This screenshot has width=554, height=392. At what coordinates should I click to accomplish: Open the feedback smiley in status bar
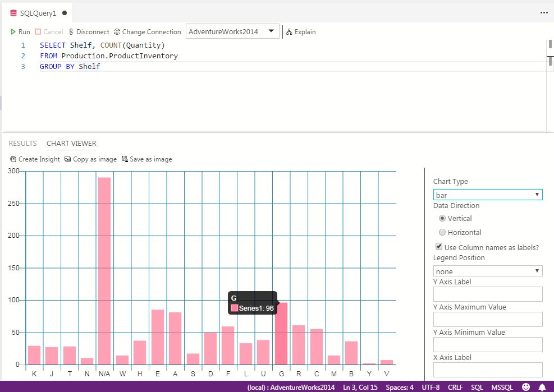pyautogui.click(x=526, y=387)
